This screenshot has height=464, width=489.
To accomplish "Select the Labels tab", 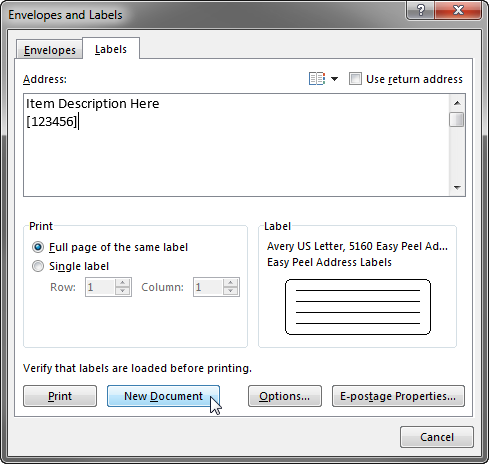I will coord(111,49).
